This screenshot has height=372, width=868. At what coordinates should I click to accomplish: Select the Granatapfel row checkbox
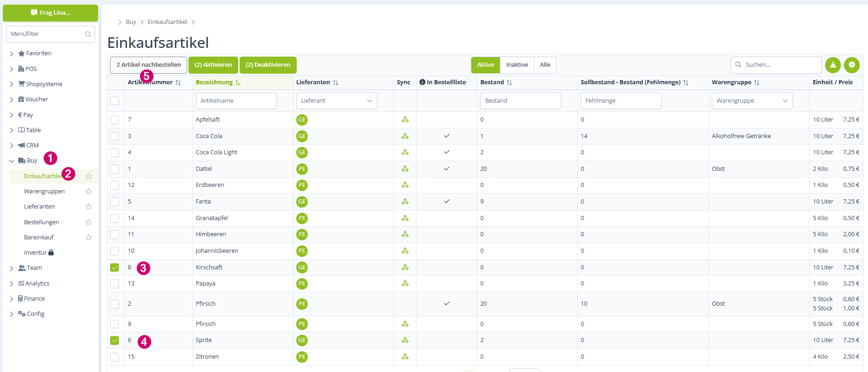[115, 218]
